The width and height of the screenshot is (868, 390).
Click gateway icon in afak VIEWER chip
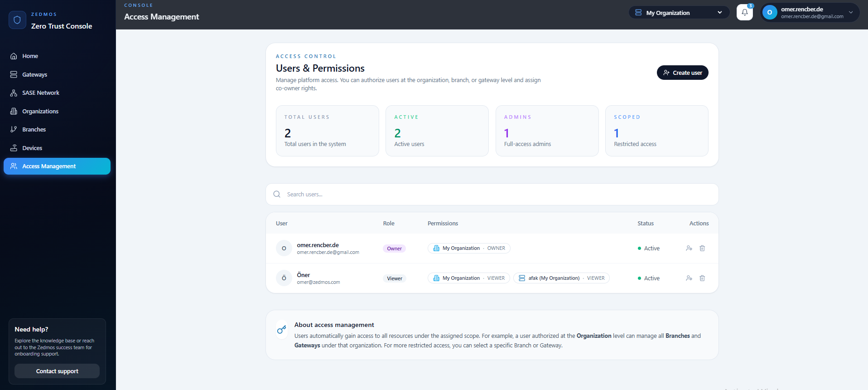coord(522,278)
